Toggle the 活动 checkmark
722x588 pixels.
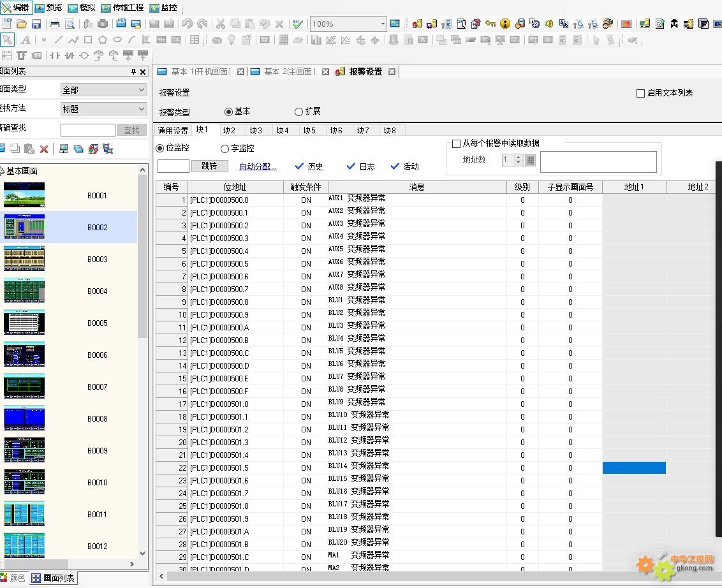tap(395, 166)
